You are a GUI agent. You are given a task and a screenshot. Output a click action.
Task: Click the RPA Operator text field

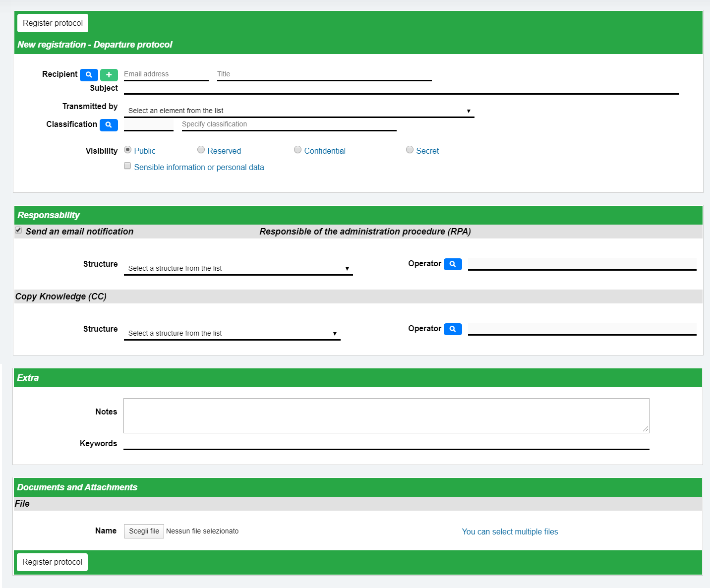[x=582, y=264]
